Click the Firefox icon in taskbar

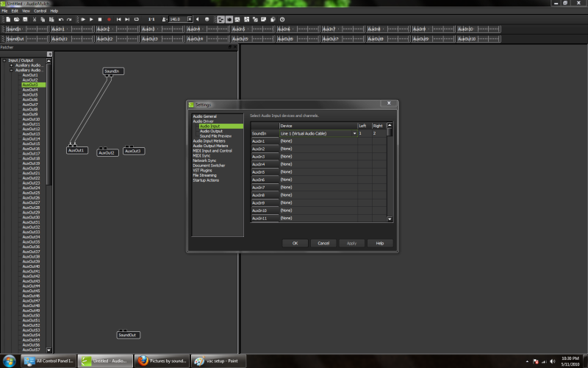click(x=142, y=361)
